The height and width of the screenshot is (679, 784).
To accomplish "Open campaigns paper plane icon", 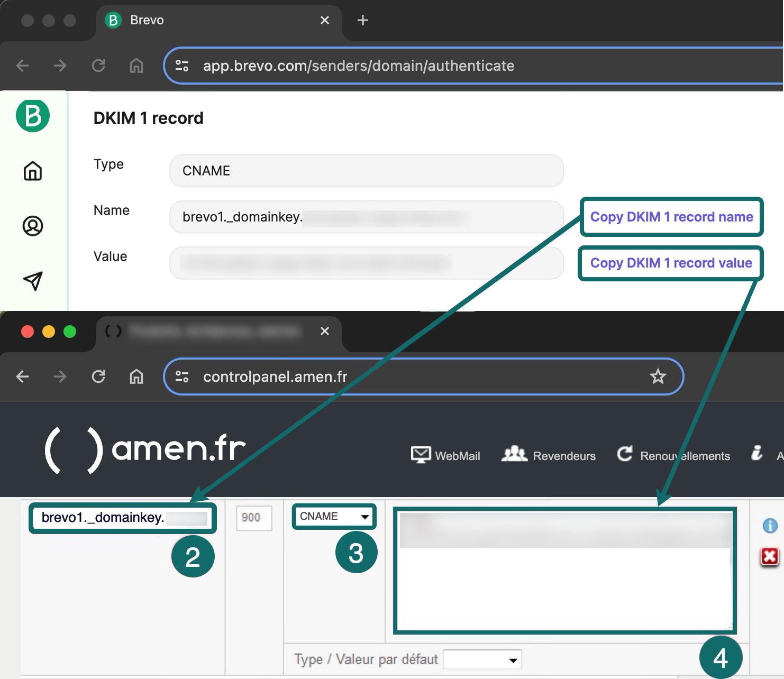I will tap(33, 281).
